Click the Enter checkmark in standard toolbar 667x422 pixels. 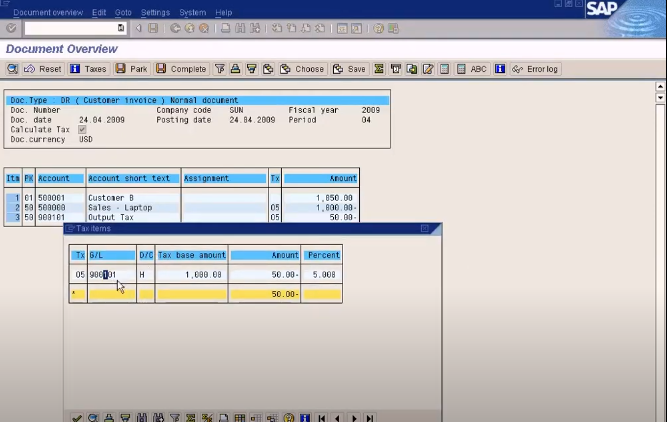point(11,29)
